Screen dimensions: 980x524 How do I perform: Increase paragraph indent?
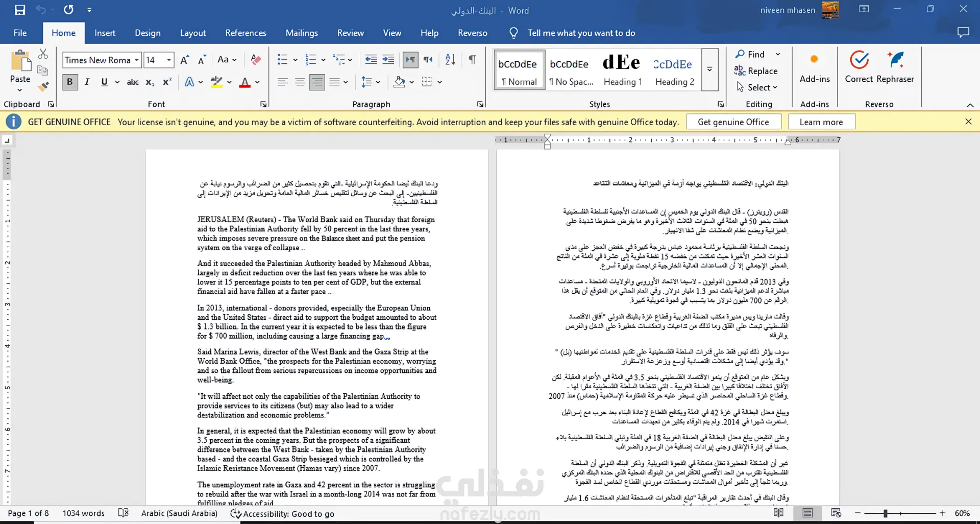click(388, 60)
